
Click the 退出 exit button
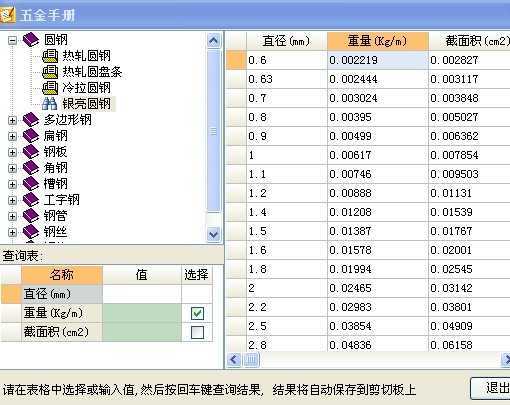[x=490, y=388]
